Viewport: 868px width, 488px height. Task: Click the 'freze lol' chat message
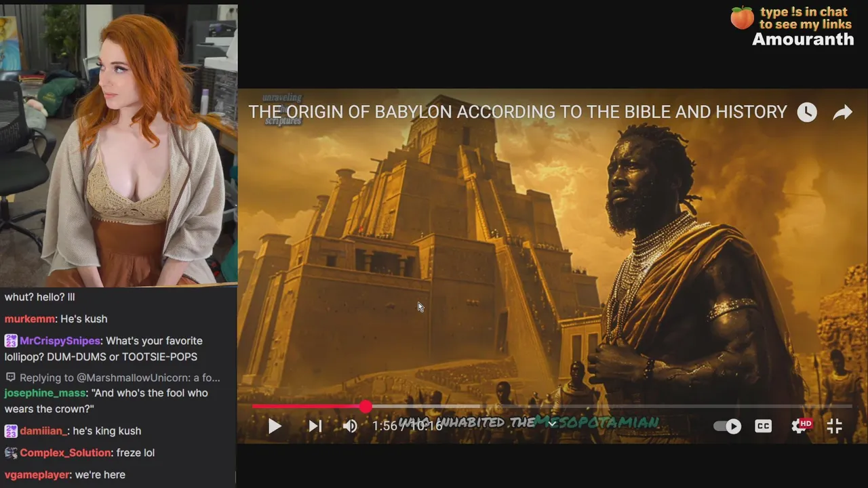(136, 453)
